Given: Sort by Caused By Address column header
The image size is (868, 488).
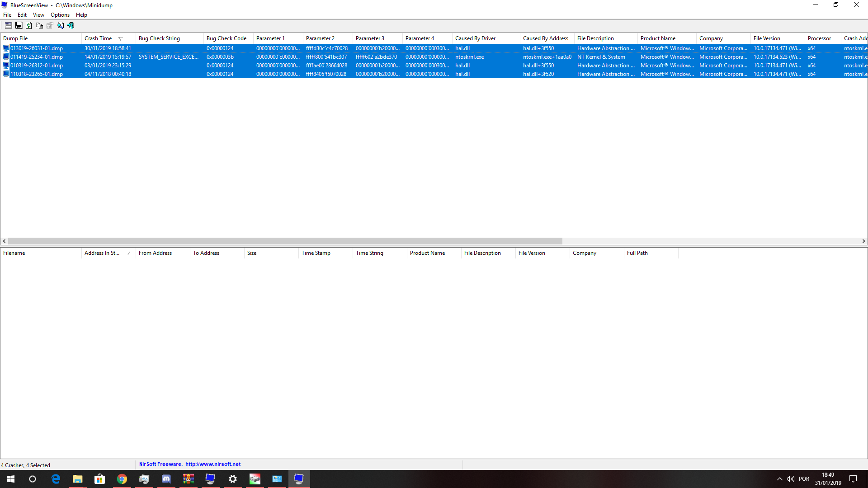Looking at the screenshot, I should coord(547,38).
